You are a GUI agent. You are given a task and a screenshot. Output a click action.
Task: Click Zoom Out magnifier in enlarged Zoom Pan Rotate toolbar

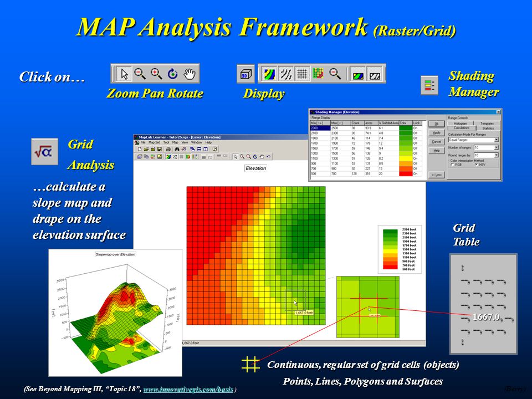point(140,74)
